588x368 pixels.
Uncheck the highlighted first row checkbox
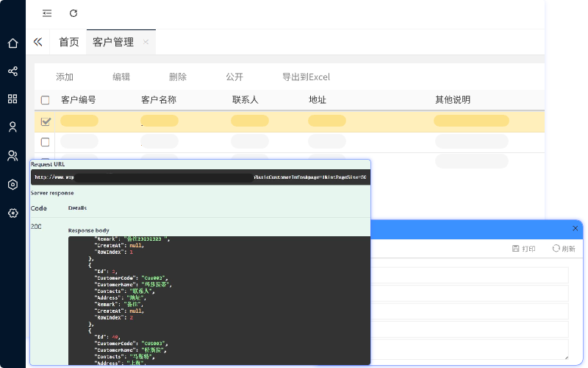[x=46, y=121]
